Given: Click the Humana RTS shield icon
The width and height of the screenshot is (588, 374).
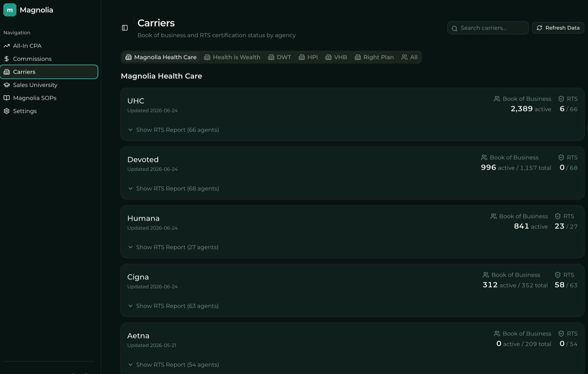Looking at the screenshot, I should (558, 216).
